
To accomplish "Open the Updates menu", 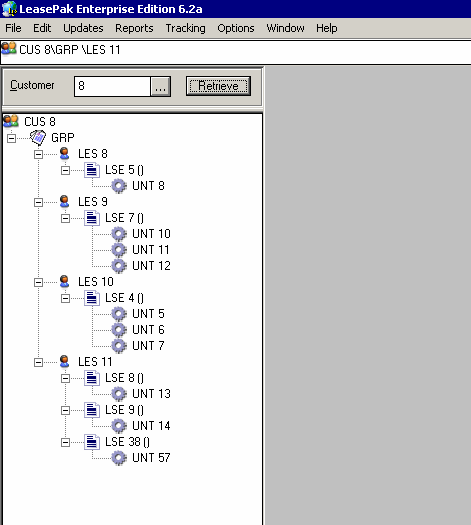I will [83, 28].
